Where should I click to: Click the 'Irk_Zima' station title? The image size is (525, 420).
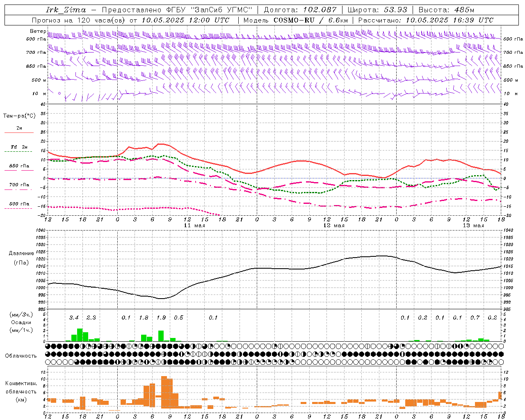tap(66, 10)
